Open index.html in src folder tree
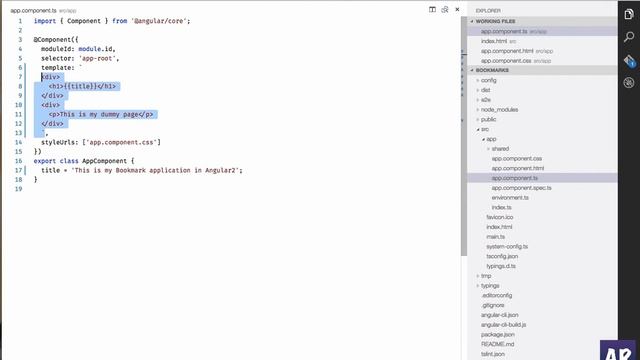This screenshot has width=640, height=360. (x=499, y=227)
